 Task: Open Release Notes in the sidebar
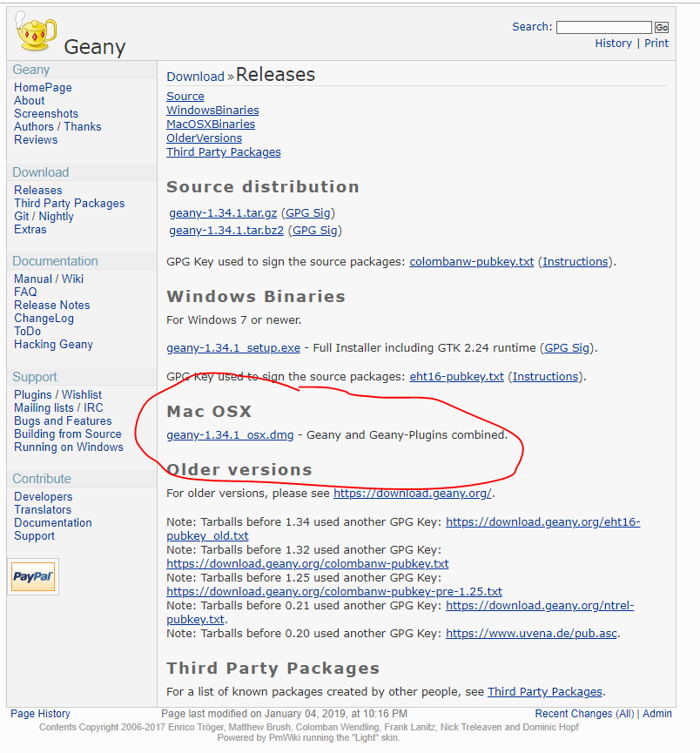pos(51,306)
